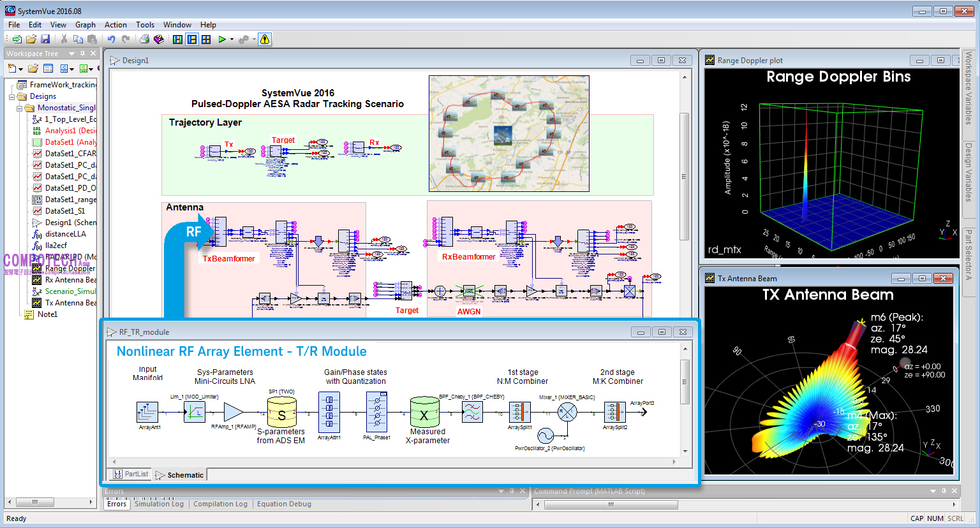
Task: Switch to the PartList tab
Action: [x=131, y=474]
